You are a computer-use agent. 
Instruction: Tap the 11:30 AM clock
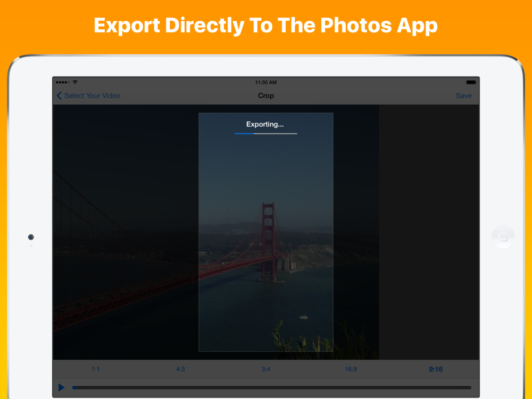click(265, 82)
